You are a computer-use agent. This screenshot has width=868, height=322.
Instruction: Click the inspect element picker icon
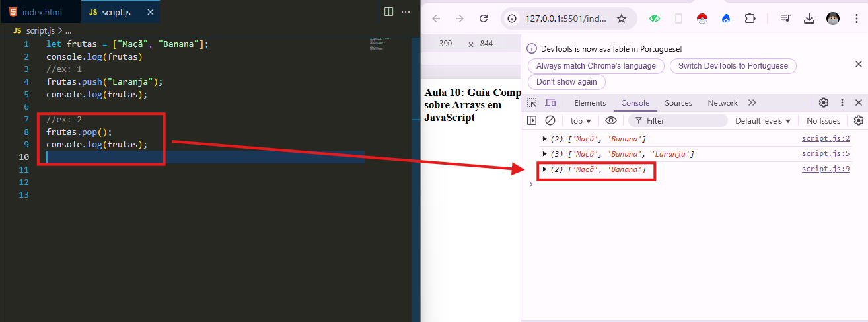point(532,103)
